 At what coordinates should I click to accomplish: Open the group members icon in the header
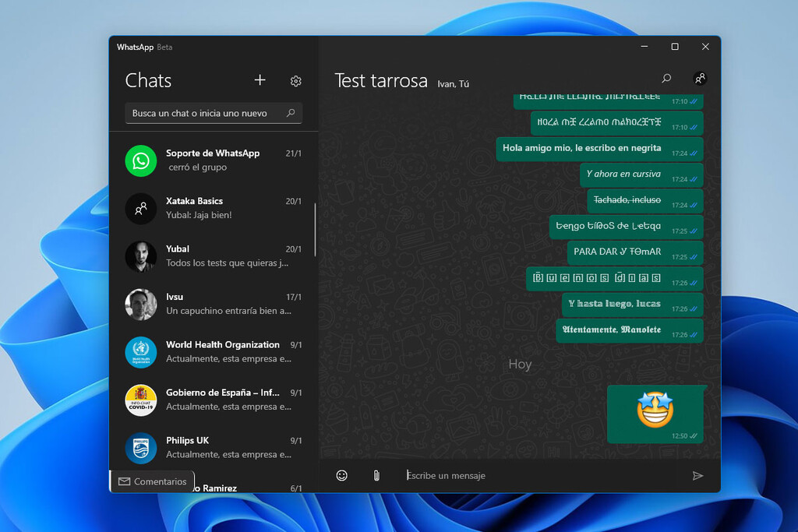[700, 78]
